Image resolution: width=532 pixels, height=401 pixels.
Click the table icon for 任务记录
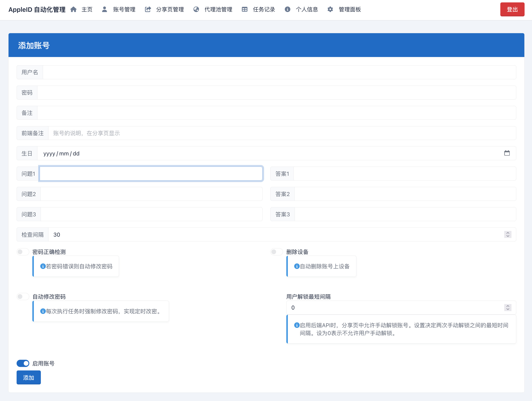(x=245, y=9)
